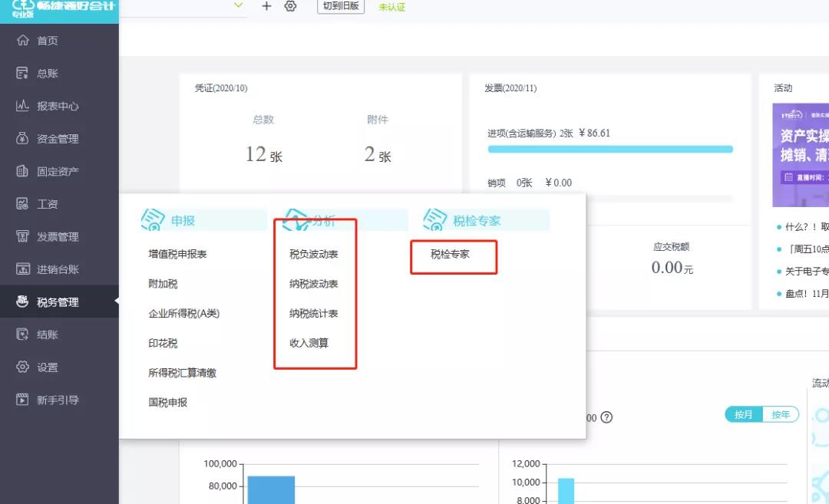Open the help question mark icon
Image resolution: width=829 pixels, height=504 pixels.
click(607, 417)
